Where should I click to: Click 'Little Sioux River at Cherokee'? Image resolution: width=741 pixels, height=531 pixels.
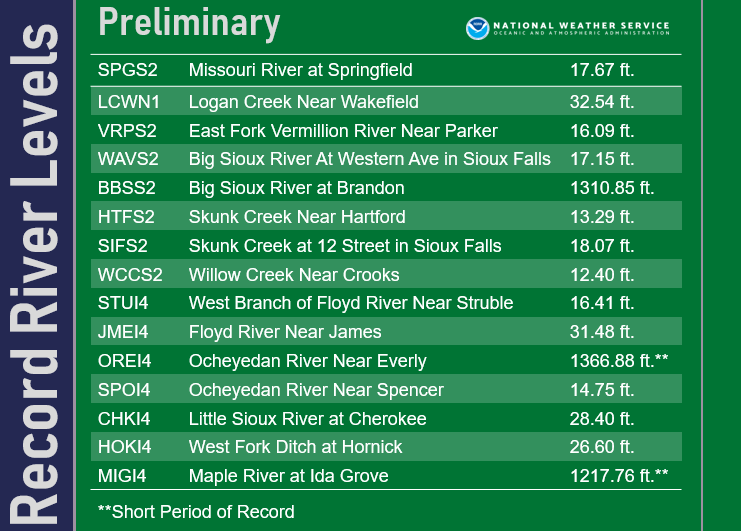(x=308, y=419)
